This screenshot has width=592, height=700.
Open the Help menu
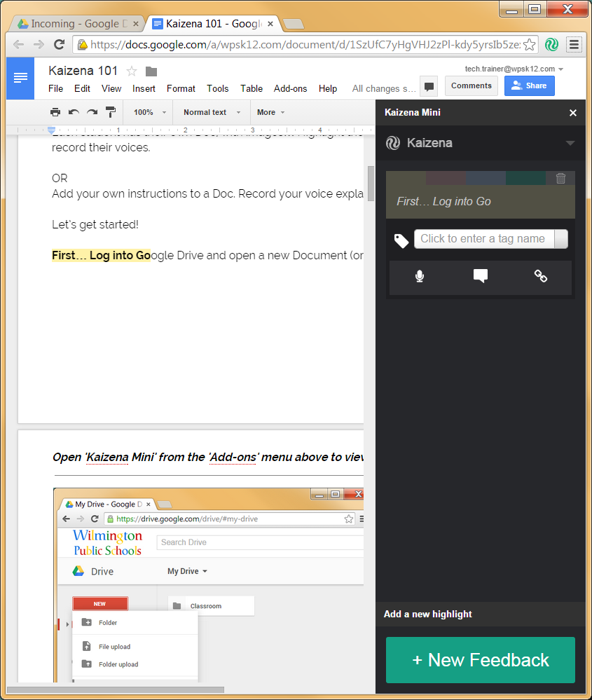[328, 89]
